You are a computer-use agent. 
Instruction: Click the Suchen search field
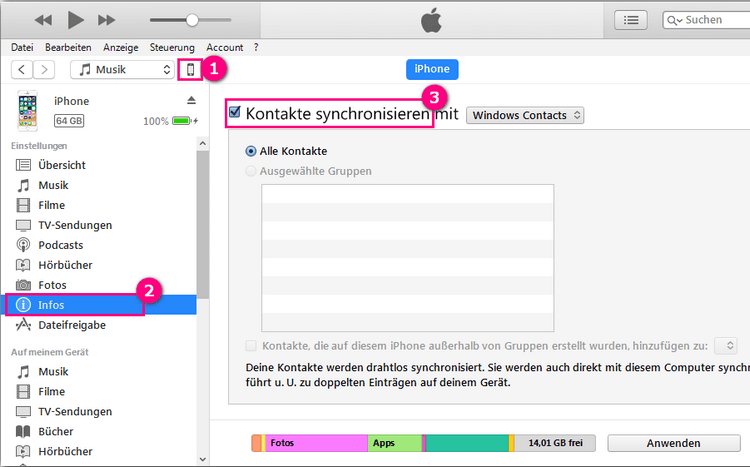pyautogui.click(x=706, y=20)
